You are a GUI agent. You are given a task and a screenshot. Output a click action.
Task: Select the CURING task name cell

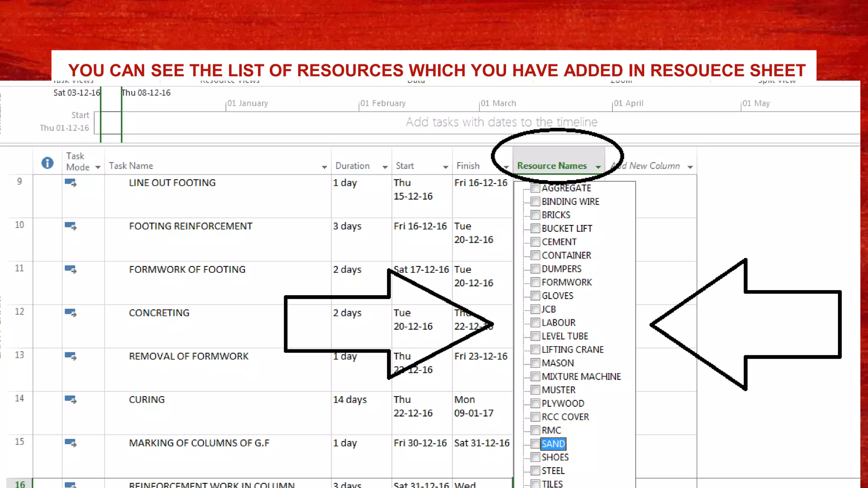[x=218, y=413]
